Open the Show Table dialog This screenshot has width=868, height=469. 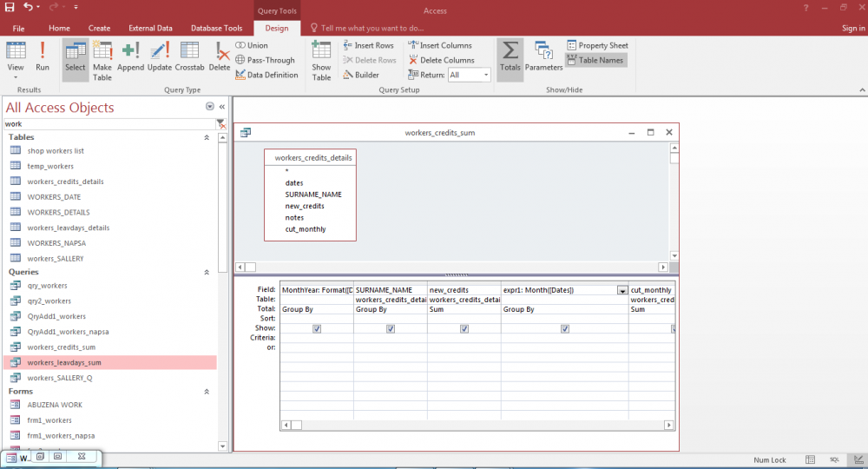pyautogui.click(x=321, y=60)
